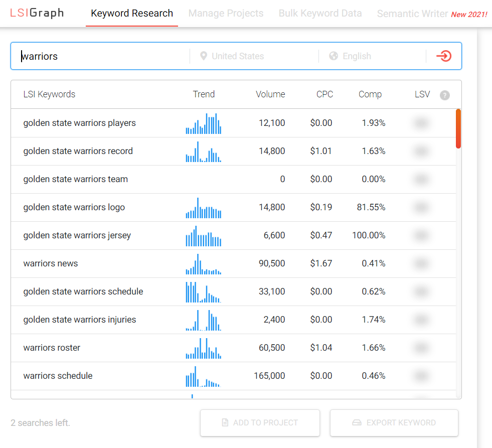This screenshot has width=492, height=448.
Task: Select golden state warriors team keyword
Action: point(75,179)
